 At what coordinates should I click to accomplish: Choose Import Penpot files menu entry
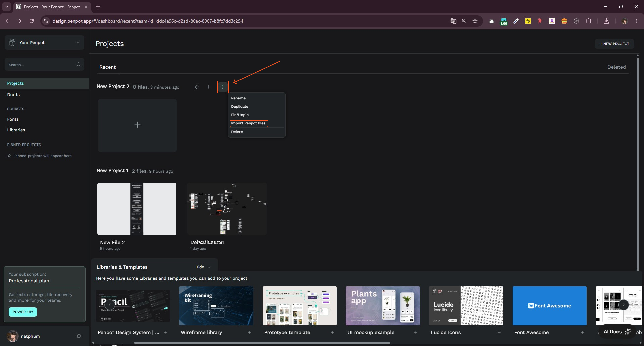click(249, 123)
